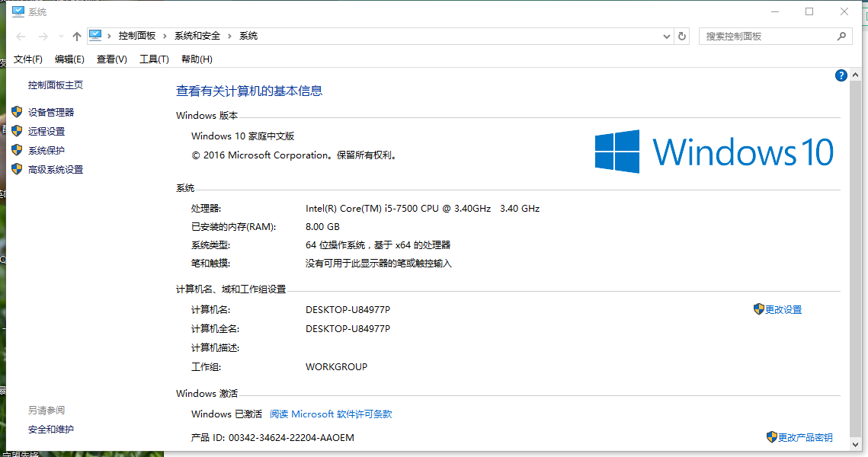The height and width of the screenshot is (457, 868).
Task: Go up one level with up arrow
Action: [x=76, y=37]
